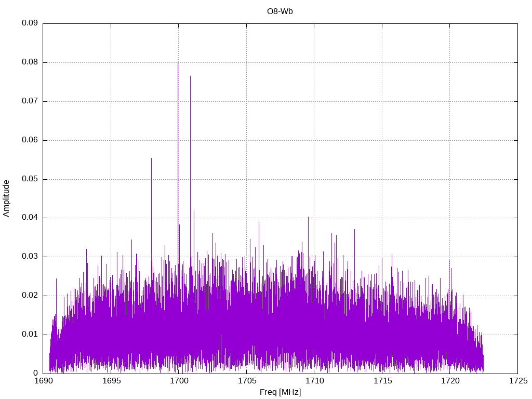Viewport: 532px width, 399px height.
Task: Click the 0.01 y-axis tick label
Action: (29, 334)
